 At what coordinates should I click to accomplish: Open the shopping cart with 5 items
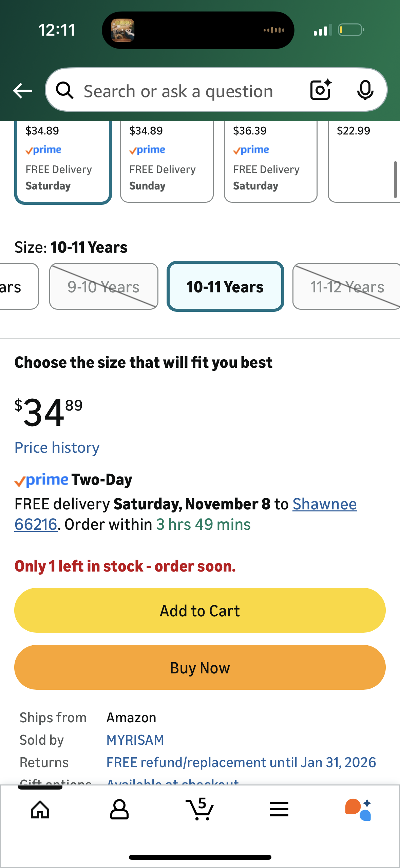(199, 810)
